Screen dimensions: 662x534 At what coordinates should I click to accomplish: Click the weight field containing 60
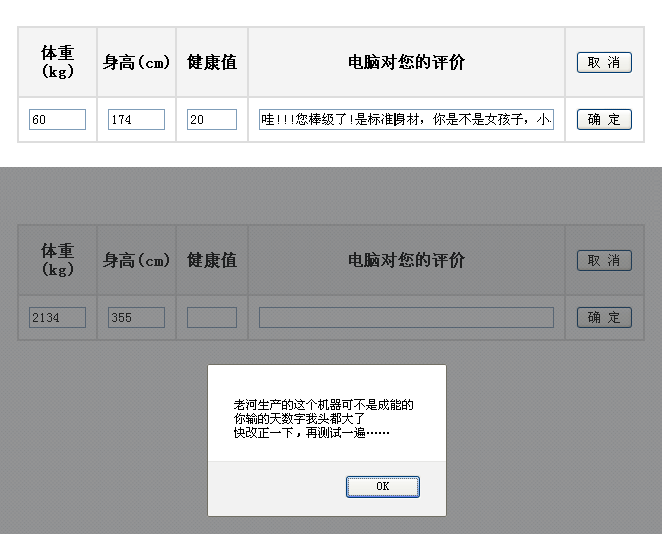click(57, 119)
